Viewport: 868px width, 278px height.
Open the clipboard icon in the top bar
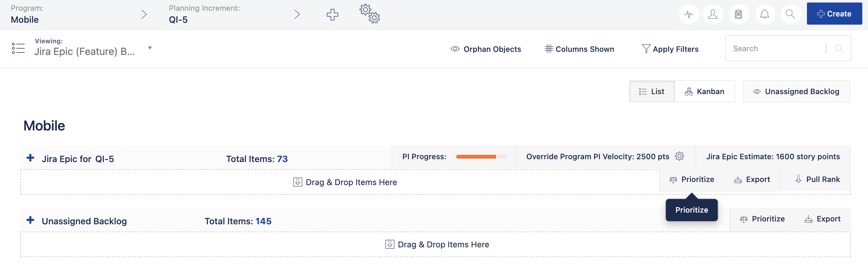[x=739, y=14]
